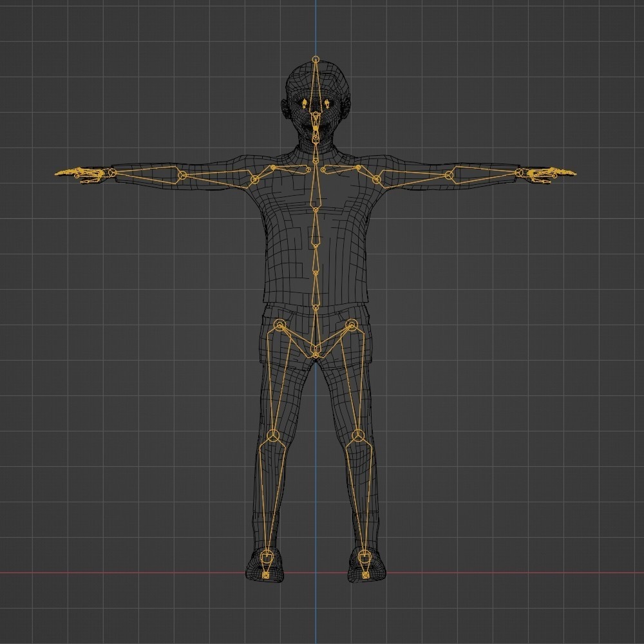Select the right hand finger bones
Image resolution: width=644 pixels, height=644 pixels.
(x=551, y=173)
